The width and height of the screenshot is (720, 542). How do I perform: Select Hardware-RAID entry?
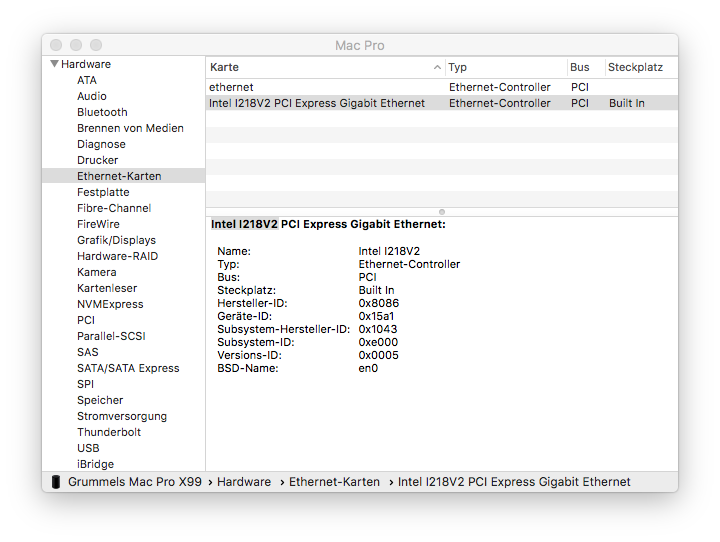pyautogui.click(x=118, y=256)
